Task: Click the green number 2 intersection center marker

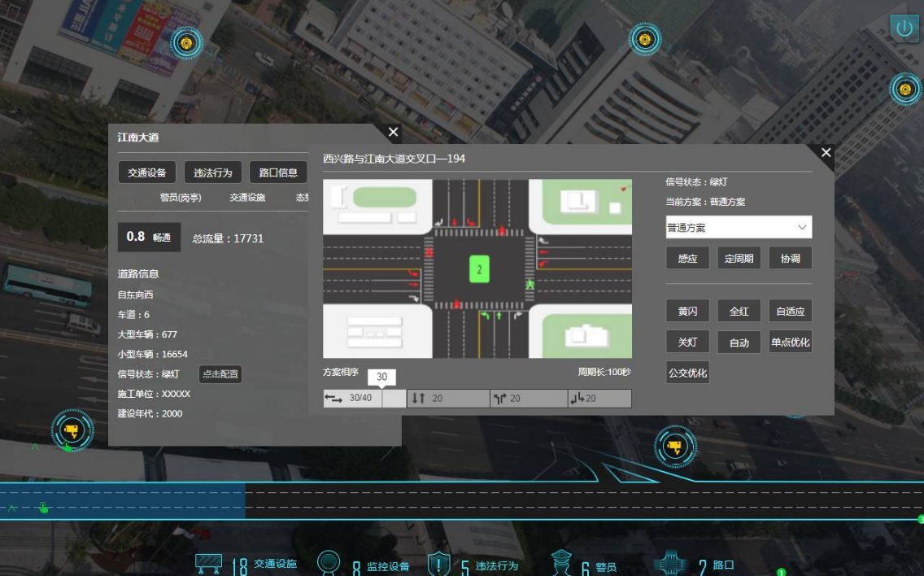Action: 479,269
